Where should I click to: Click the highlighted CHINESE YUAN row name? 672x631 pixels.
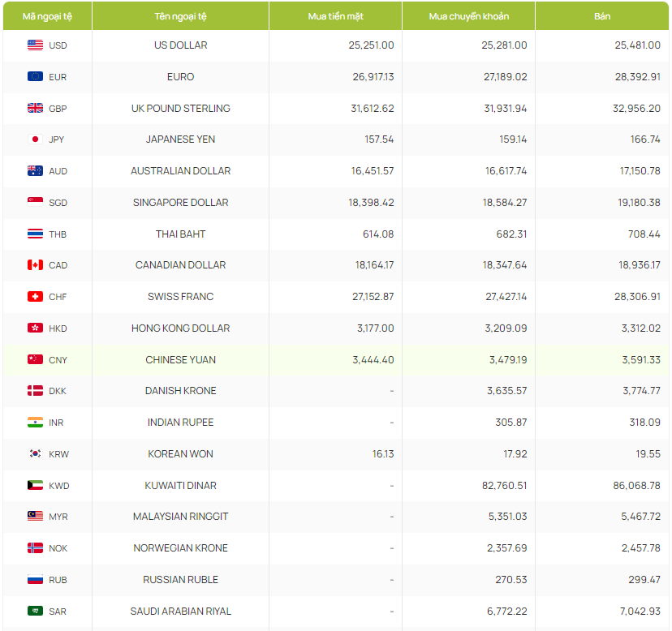pyautogui.click(x=180, y=360)
